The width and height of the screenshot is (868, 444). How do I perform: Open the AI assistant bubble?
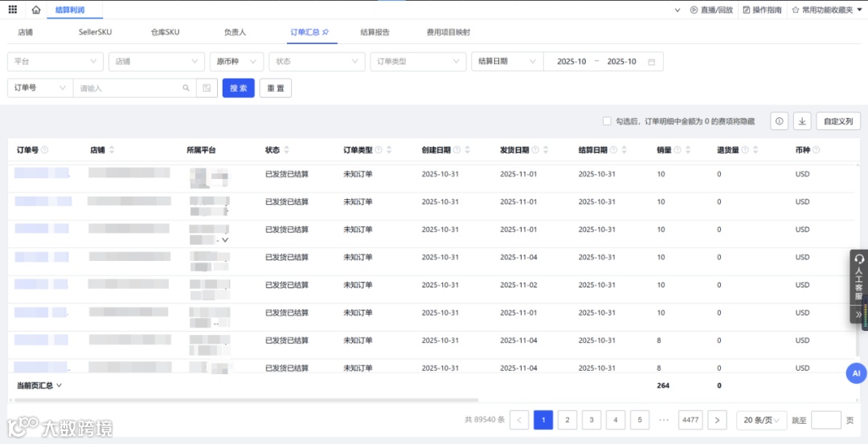click(x=857, y=373)
